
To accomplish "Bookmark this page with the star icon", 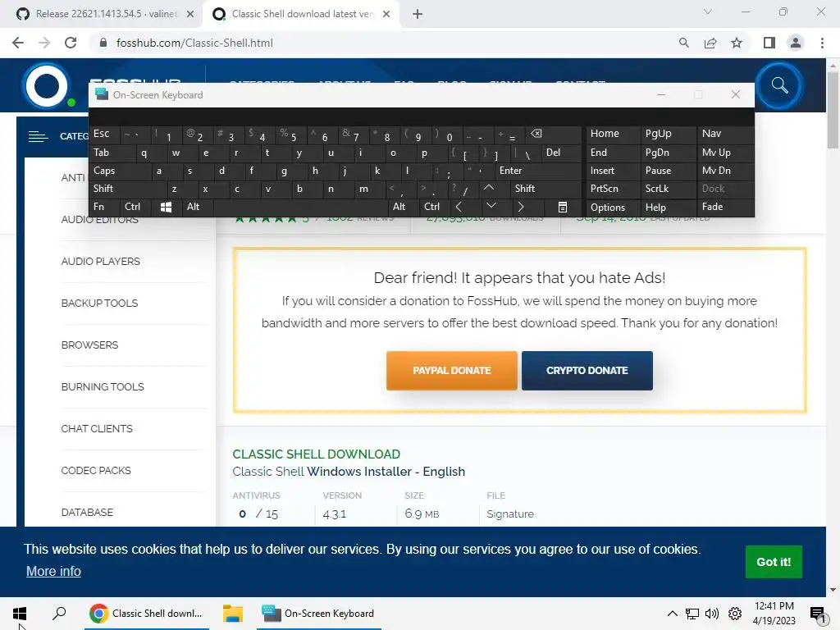I will tap(737, 43).
